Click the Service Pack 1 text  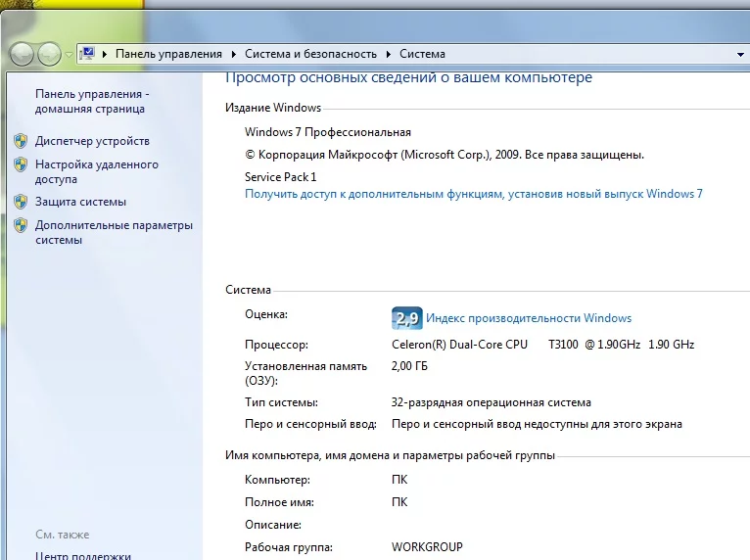click(x=281, y=177)
